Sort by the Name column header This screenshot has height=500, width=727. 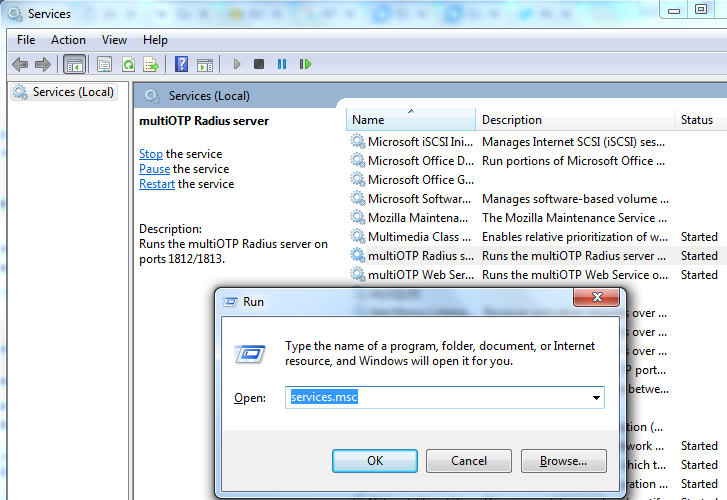tap(411, 120)
